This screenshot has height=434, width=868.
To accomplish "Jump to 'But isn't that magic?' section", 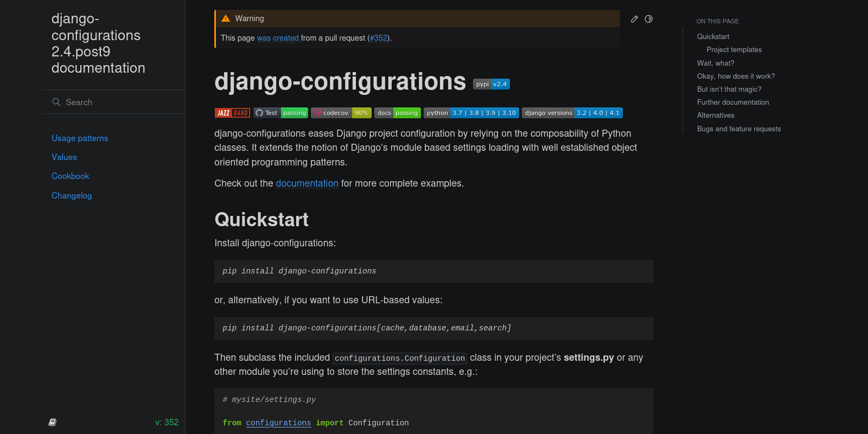I will [729, 90].
